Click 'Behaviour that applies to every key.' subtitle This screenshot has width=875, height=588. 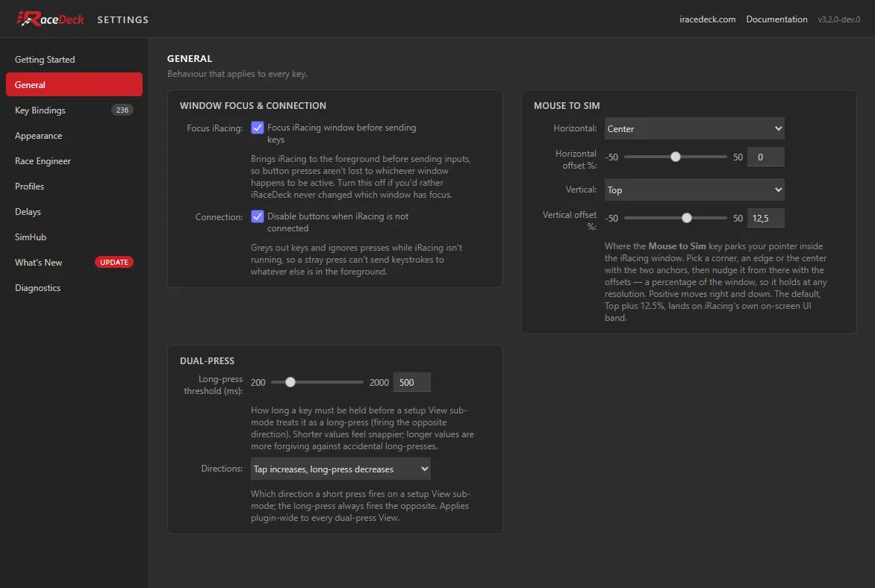(237, 74)
